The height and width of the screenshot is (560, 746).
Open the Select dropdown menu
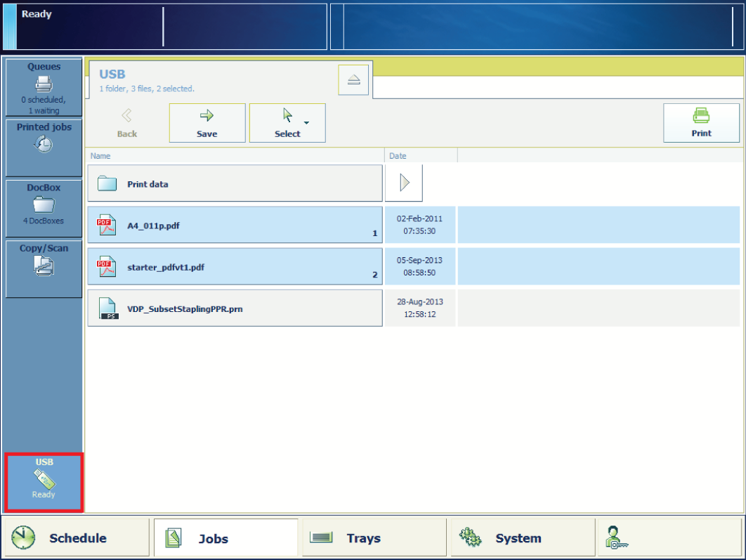click(287, 123)
